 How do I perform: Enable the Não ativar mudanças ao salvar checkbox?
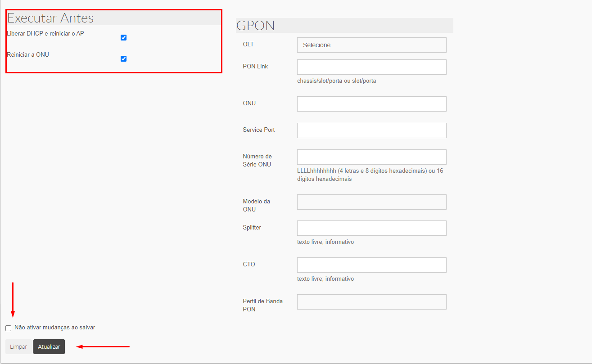click(x=8, y=328)
